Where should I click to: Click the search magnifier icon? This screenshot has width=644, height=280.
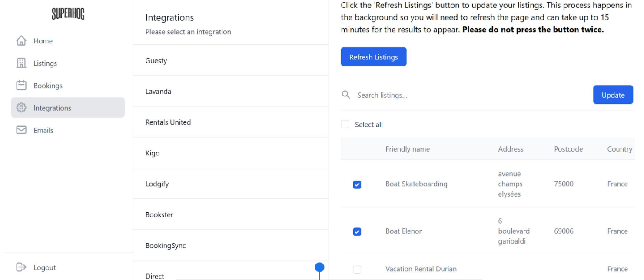[346, 95]
